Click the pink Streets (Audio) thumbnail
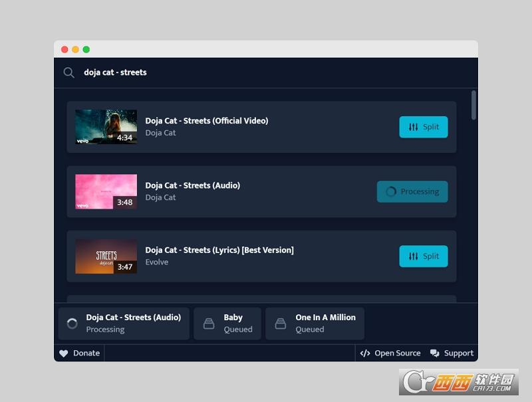This screenshot has height=402, width=532. (106, 192)
